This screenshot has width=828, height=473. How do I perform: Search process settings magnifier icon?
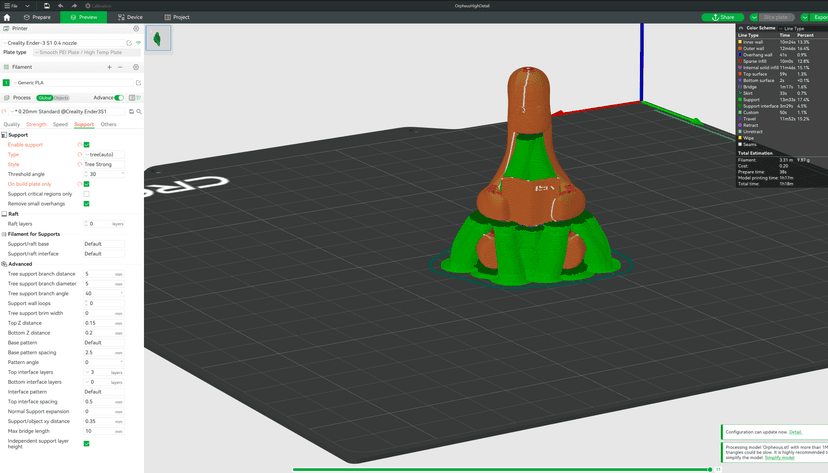139,112
